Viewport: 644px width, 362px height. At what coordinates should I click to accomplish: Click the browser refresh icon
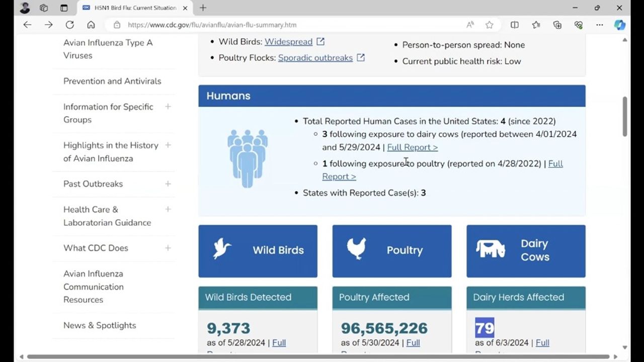pyautogui.click(x=70, y=25)
